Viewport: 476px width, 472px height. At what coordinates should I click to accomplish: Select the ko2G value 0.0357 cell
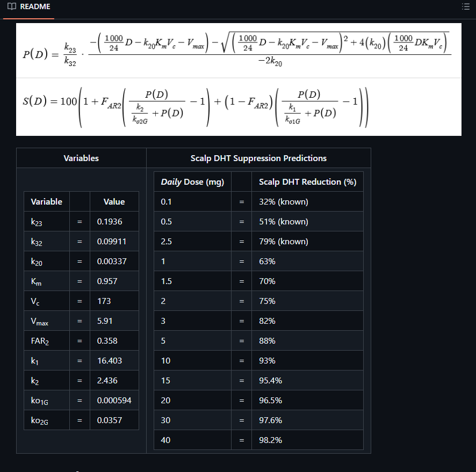(114, 420)
